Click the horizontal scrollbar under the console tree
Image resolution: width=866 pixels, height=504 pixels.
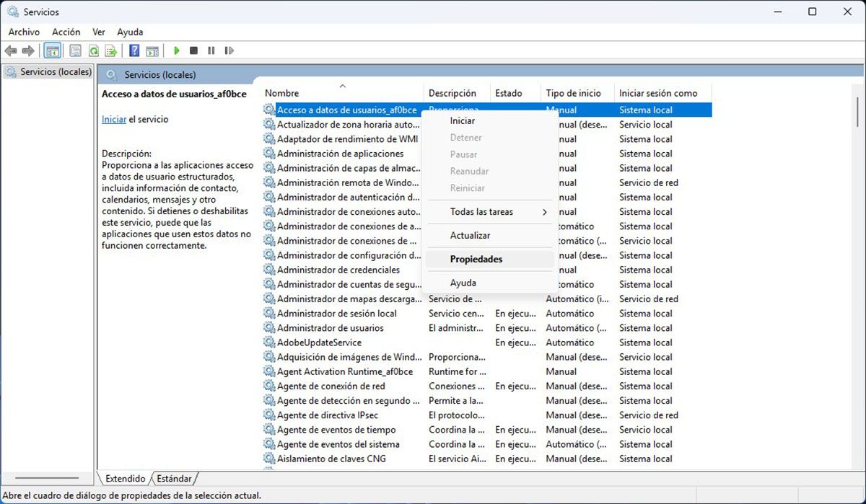[x=47, y=478]
